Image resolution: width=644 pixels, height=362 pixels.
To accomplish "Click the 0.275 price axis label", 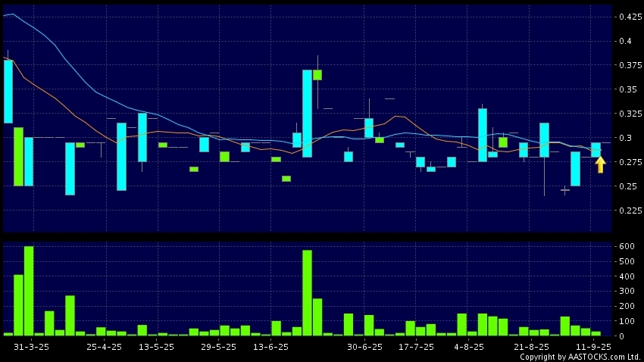I will (630, 162).
